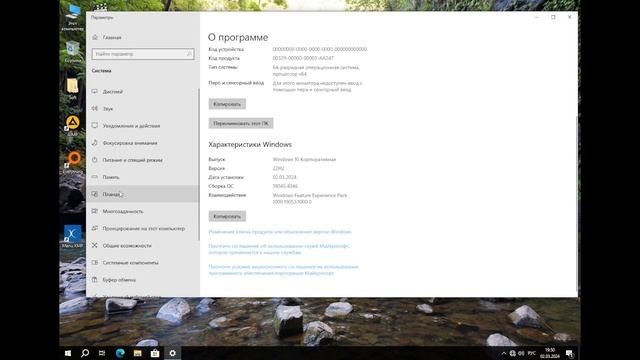Open link to change product key or upgrade Windows
640x360 pixels.
[x=280, y=232]
